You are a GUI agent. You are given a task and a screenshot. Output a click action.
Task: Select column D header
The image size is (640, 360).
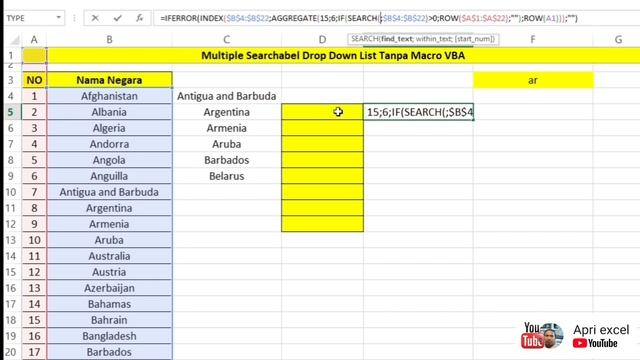tap(322, 40)
